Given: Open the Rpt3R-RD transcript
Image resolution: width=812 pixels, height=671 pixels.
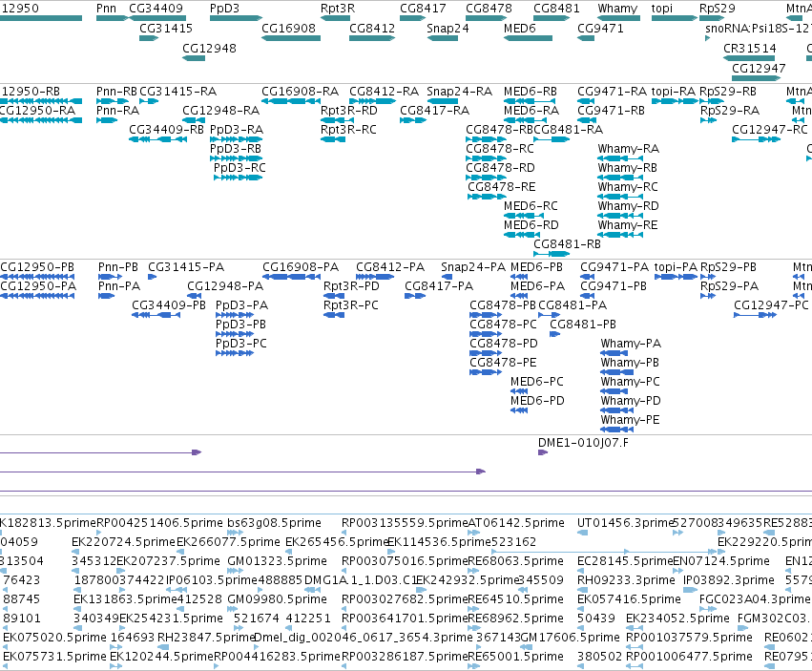Looking at the screenshot, I should tap(337, 120).
